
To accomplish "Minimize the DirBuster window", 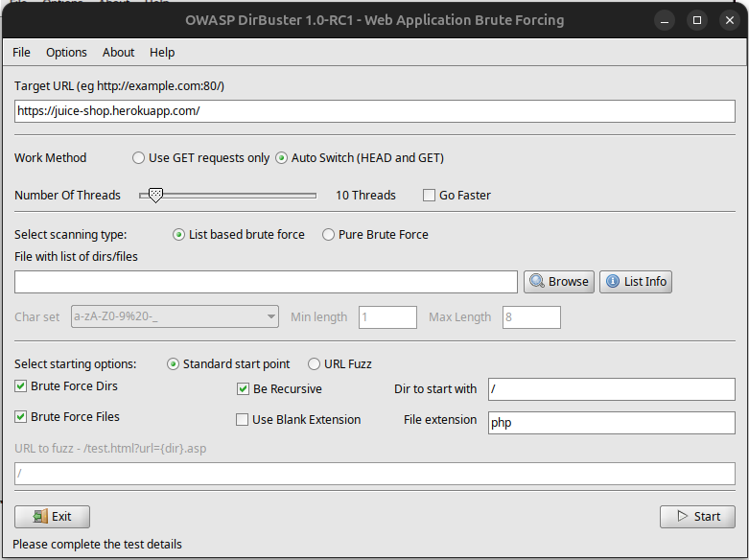I will coord(665,20).
